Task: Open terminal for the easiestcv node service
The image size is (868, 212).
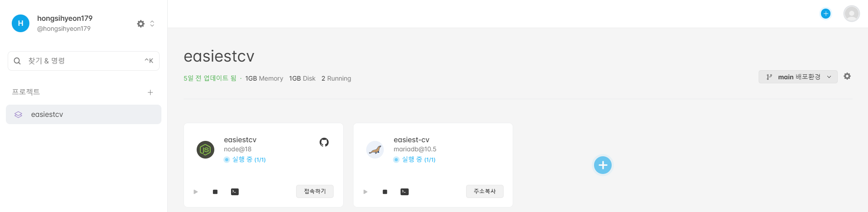Action: click(235, 192)
